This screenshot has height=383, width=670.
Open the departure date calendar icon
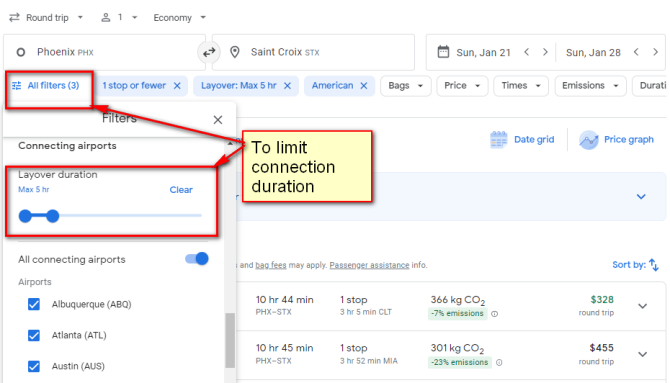click(x=443, y=52)
